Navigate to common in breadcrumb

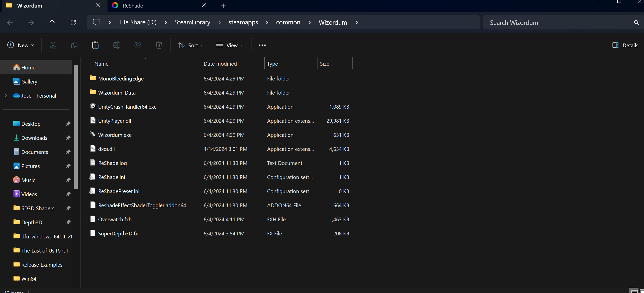[288, 22]
